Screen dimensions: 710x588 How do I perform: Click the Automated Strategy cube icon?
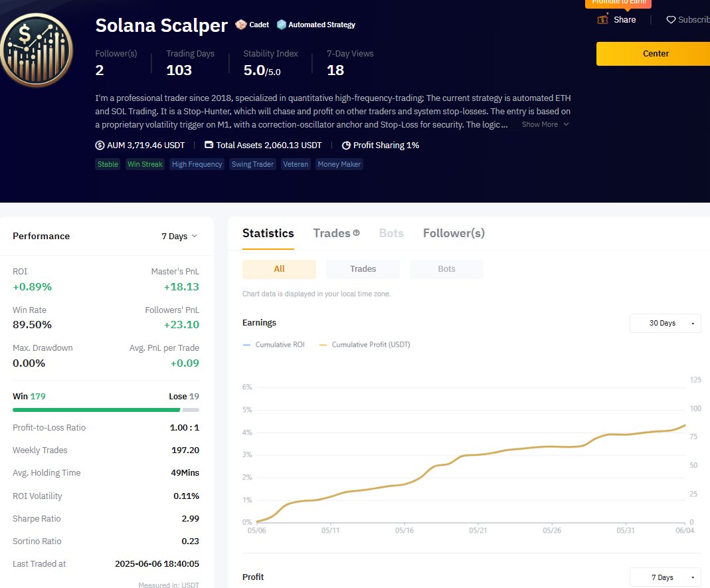click(281, 25)
